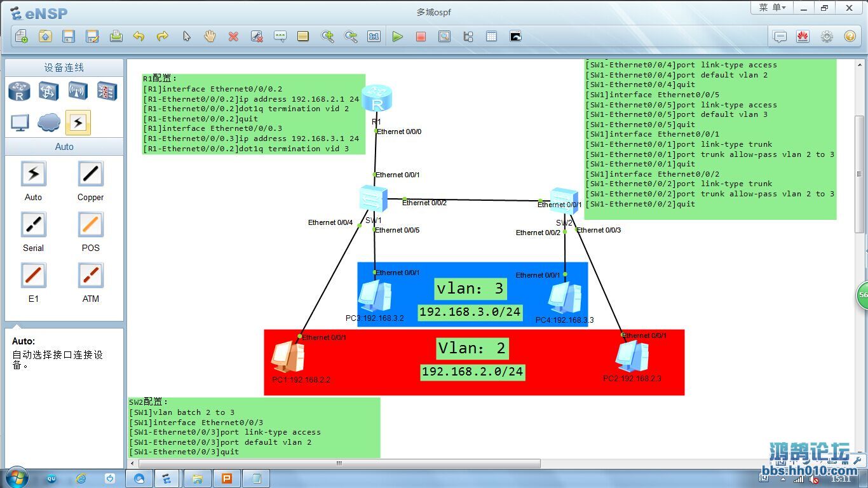This screenshot has height=488, width=868.
Task: Click the R1配置 note box
Action: point(254,114)
